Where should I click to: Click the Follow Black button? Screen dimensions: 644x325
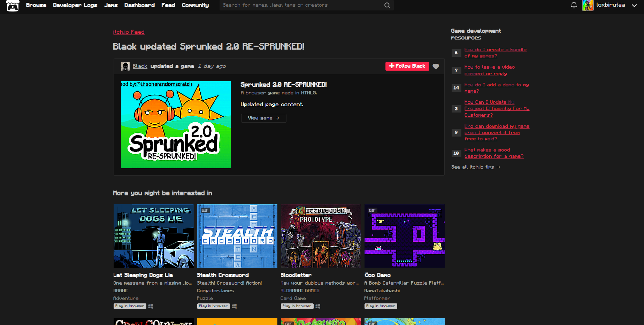click(x=407, y=66)
